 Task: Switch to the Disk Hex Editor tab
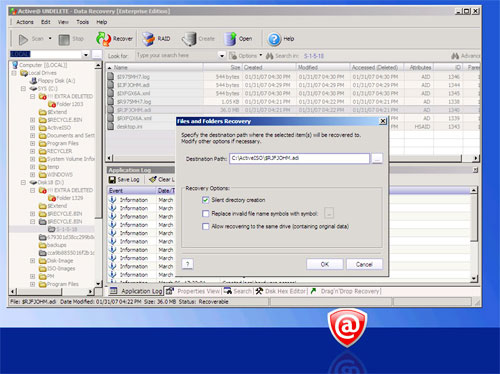point(281,291)
